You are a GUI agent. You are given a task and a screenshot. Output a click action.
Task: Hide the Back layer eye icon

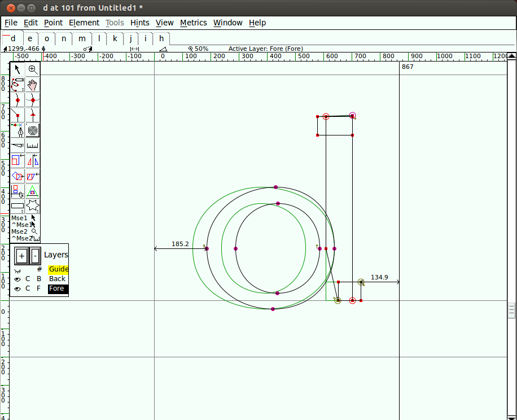[x=17, y=279]
